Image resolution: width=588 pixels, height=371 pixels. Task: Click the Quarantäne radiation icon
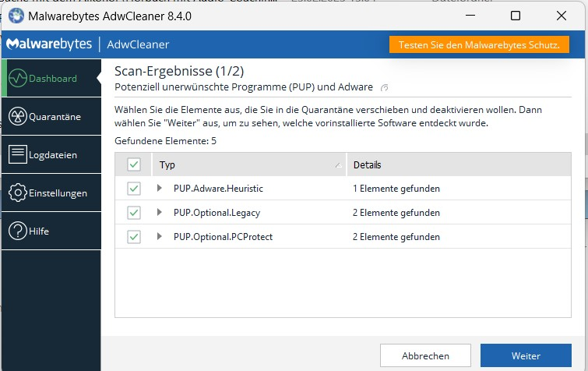18,116
